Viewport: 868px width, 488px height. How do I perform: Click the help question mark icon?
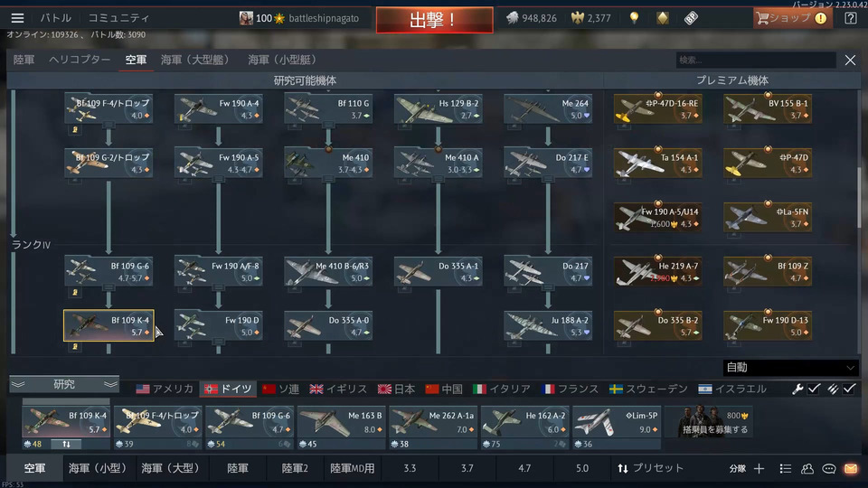click(x=851, y=18)
